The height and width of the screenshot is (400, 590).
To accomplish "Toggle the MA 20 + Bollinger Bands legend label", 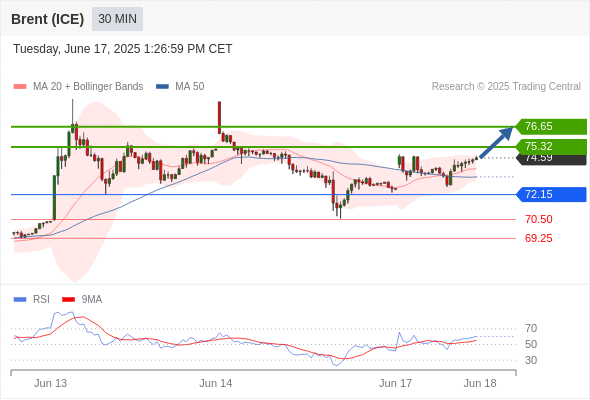I will (x=88, y=87).
